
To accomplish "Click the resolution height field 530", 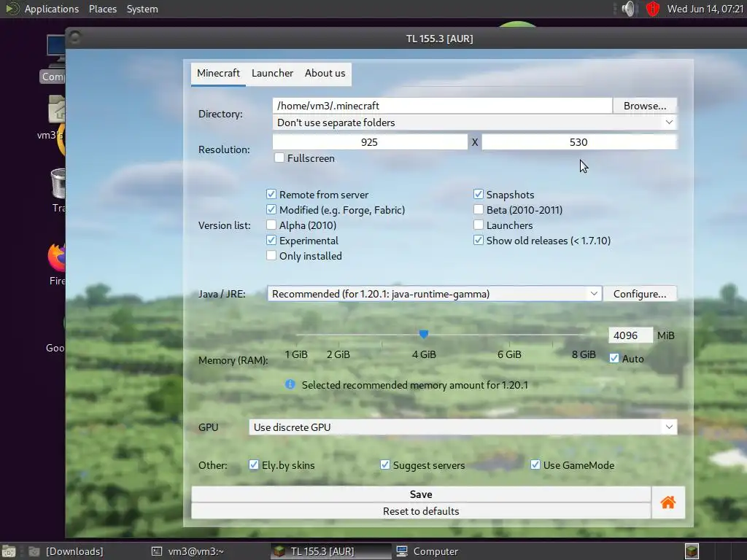I will (x=578, y=142).
